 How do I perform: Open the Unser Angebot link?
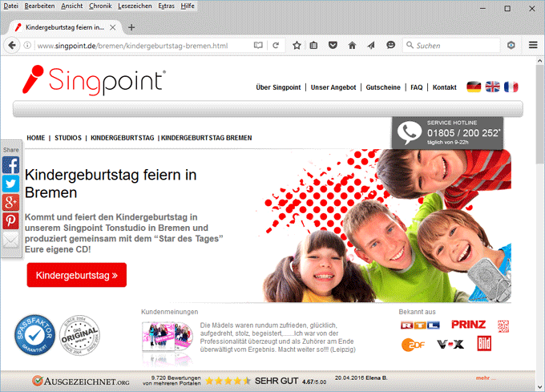(333, 87)
